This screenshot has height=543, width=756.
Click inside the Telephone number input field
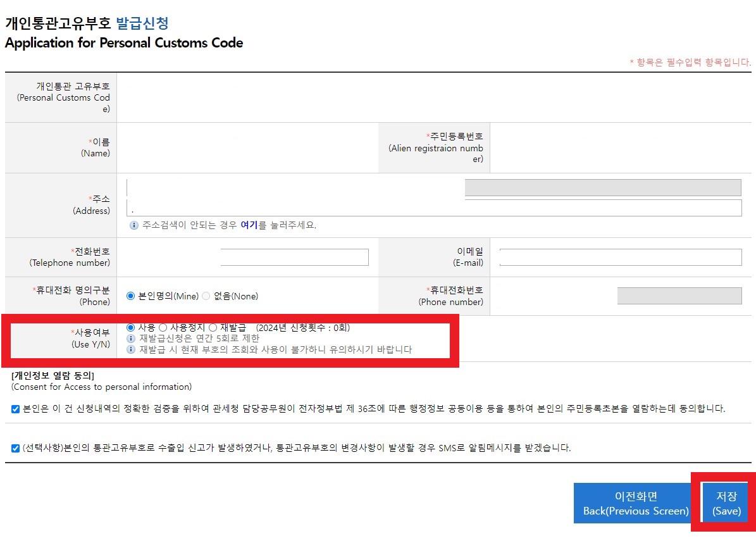[295, 257]
